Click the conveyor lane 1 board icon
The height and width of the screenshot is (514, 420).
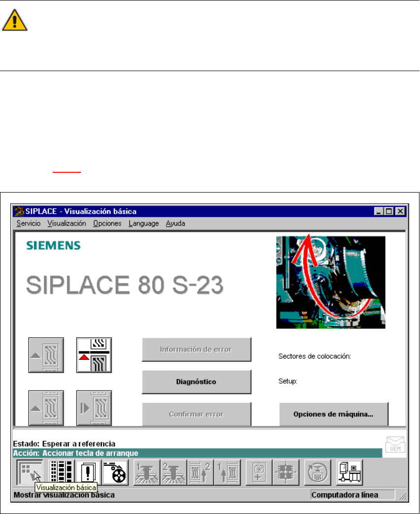pyautogui.click(x=228, y=473)
